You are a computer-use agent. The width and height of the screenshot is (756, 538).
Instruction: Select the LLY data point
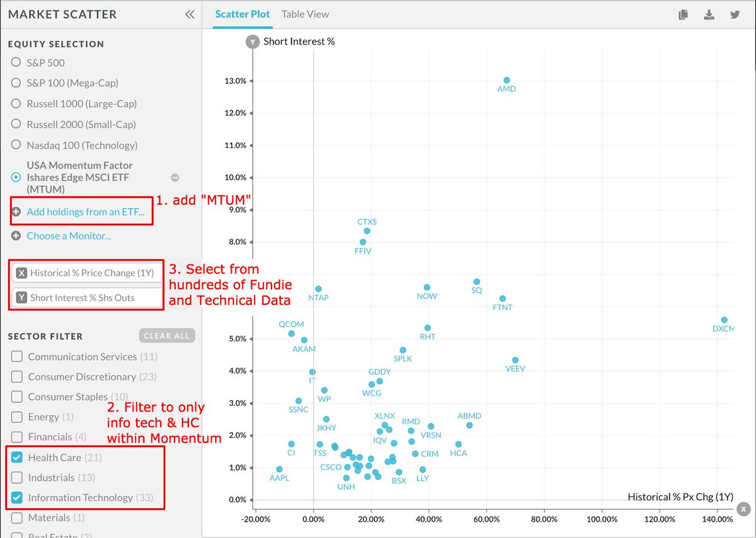422,469
